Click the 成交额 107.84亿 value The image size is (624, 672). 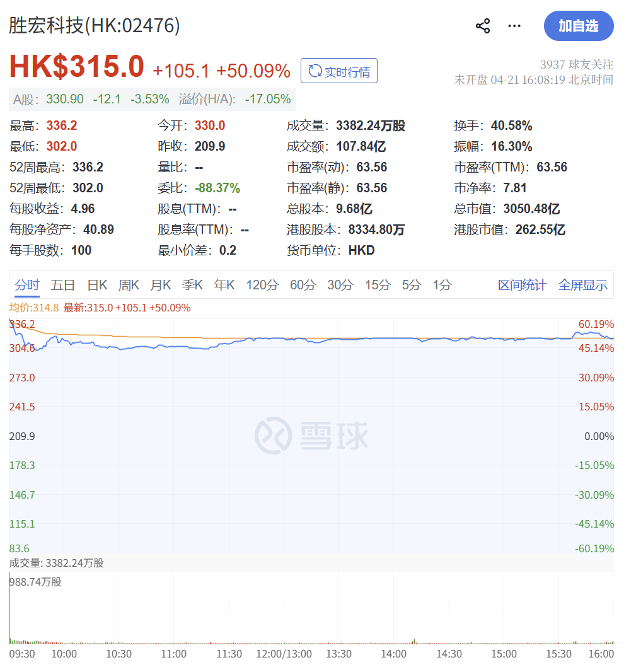pyautogui.click(x=361, y=146)
